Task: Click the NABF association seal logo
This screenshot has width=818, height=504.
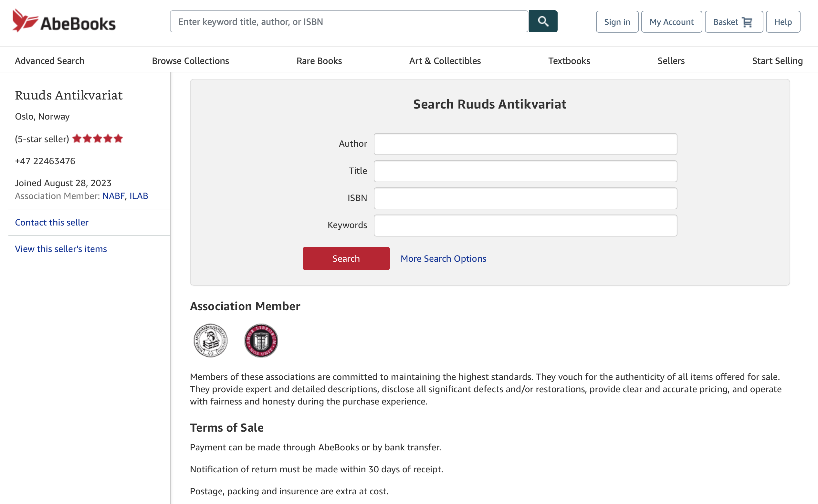Action: 210,340
